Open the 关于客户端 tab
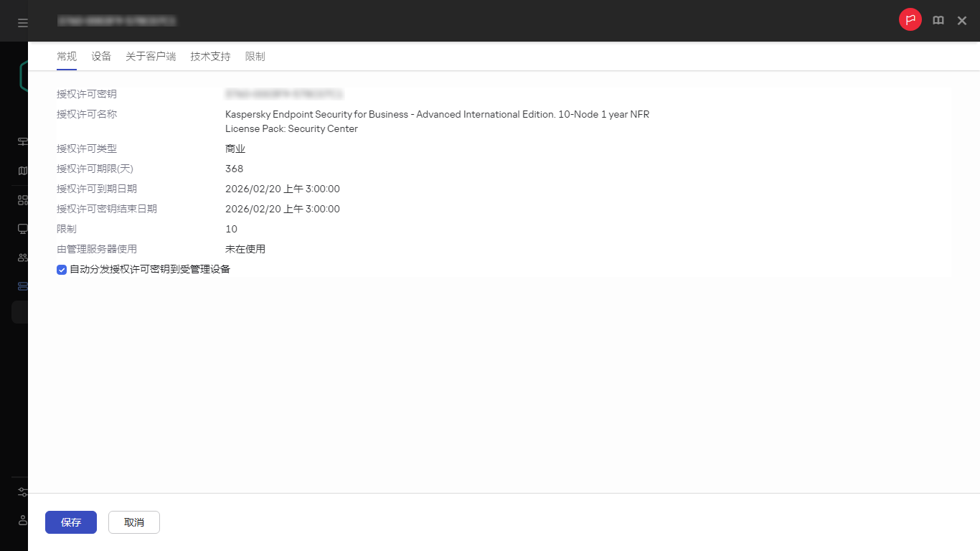 (151, 56)
